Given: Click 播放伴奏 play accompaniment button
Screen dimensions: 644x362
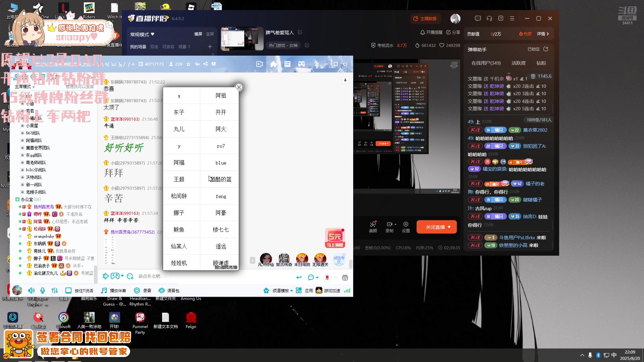Looking at the screenshot, I should coord(114,290).
